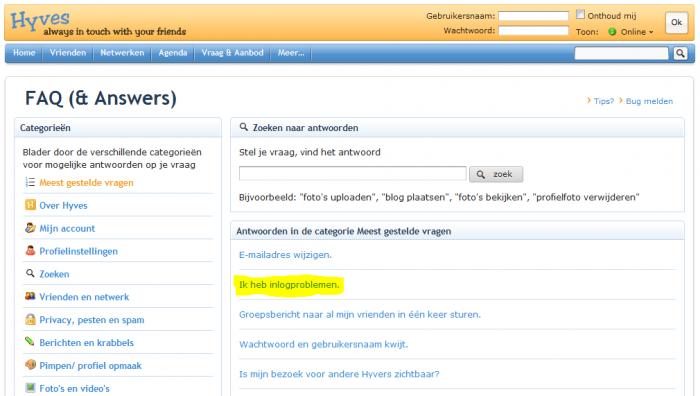This screenshot has height=396, width=700.
Task: Select the Mijn account category link
Action: tap(67, 229)
